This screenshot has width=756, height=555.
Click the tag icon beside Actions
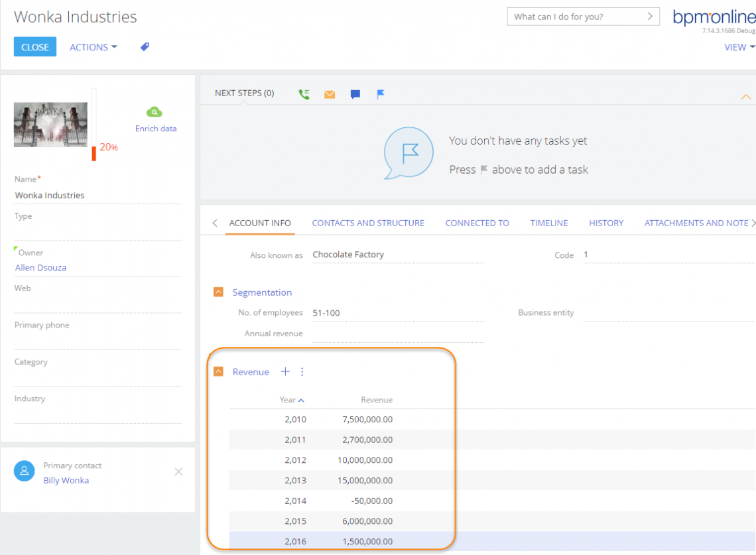(145, 47)
